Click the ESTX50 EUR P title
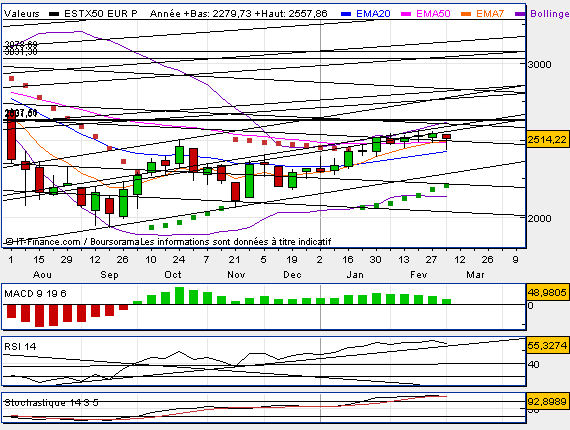 [101, 14]
